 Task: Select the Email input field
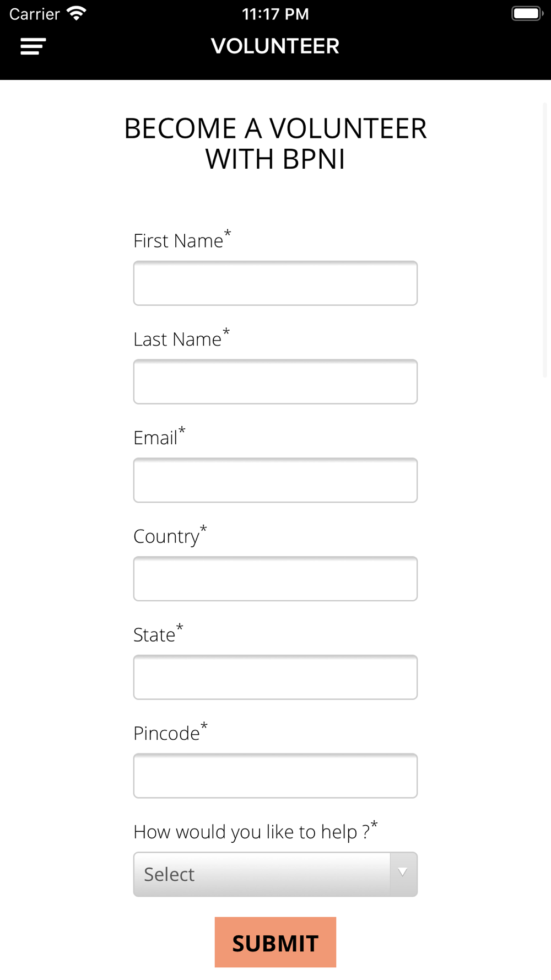click(x=275, y=480)
